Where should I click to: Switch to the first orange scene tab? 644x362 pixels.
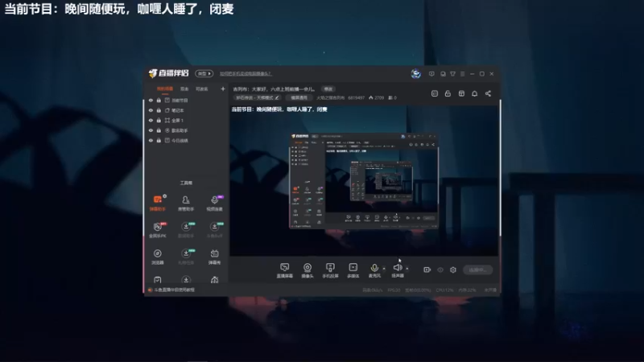165,88
